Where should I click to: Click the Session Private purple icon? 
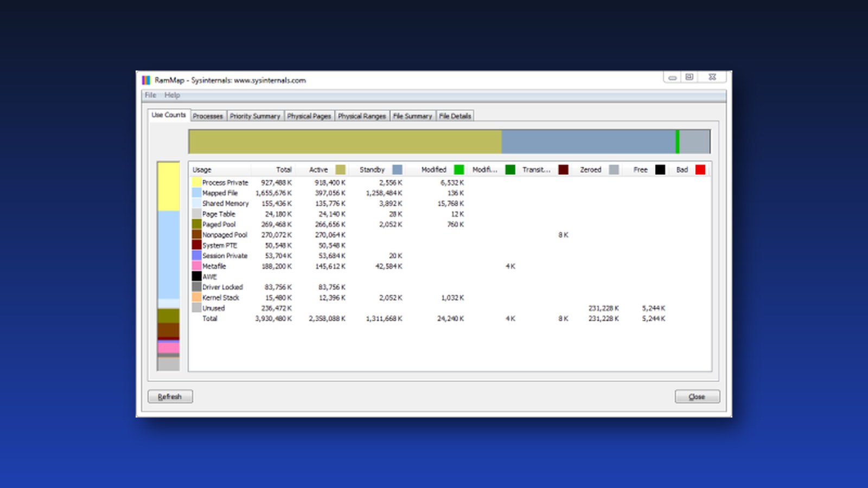(x=196, y=255)
